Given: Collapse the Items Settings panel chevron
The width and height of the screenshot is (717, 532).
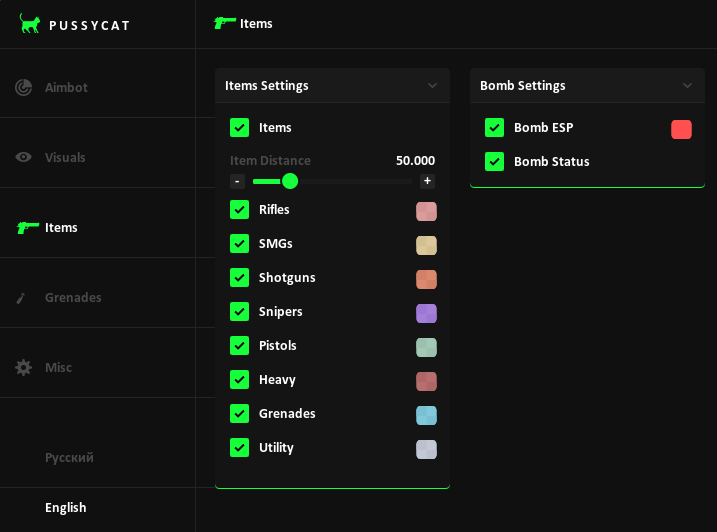Looking at the screenshot, I should click(x=433, y=86).
